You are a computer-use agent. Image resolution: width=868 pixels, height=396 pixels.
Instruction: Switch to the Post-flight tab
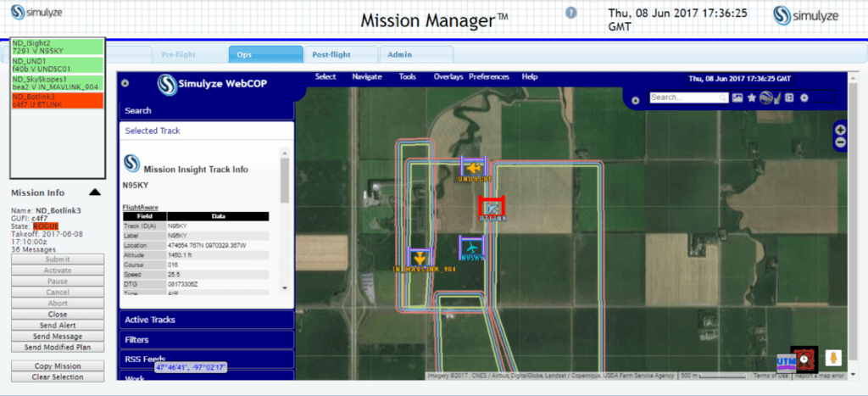coord(341,55)
